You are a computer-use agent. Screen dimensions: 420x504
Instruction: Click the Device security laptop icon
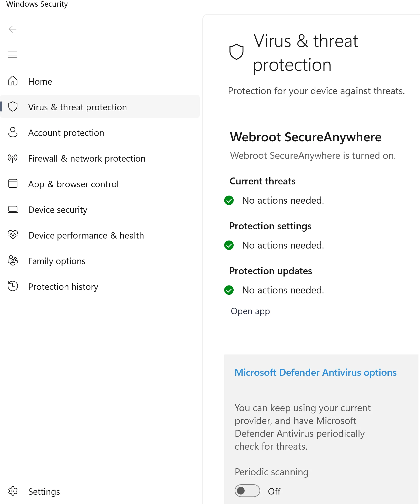[x=13, y=209]
